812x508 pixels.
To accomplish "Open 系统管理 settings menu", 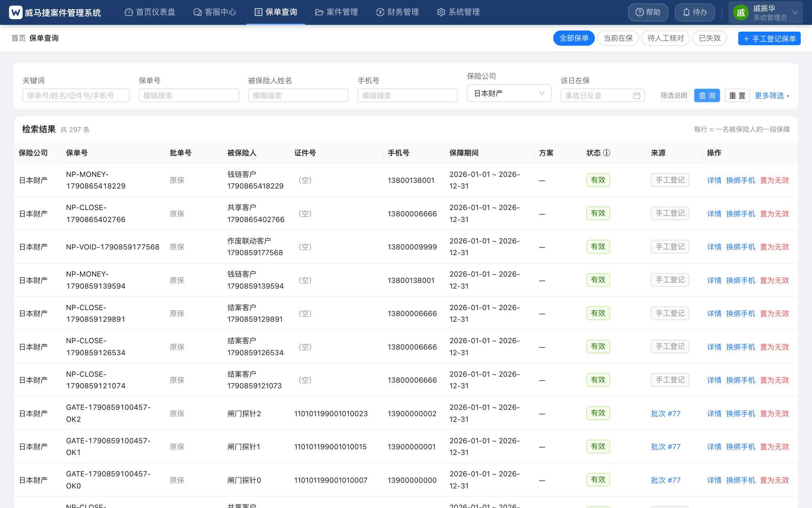I will (458, 12).
